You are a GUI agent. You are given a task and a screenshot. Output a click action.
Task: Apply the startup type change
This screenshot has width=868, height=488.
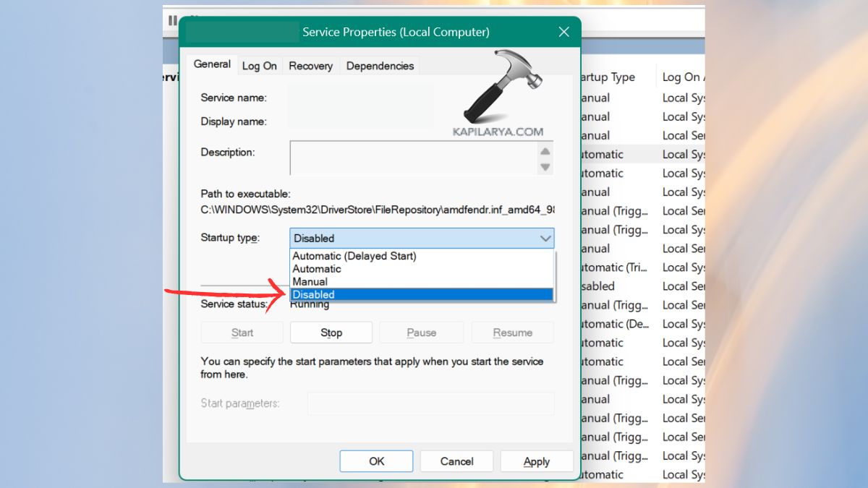(x=537, y=461)
